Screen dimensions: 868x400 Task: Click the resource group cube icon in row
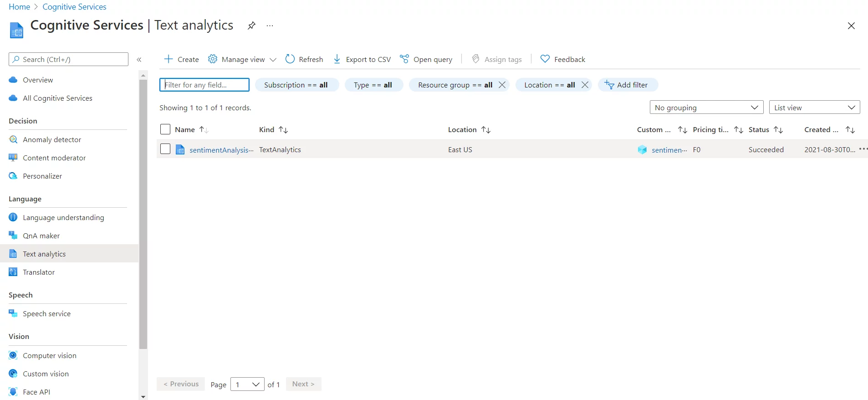[642, 149]
